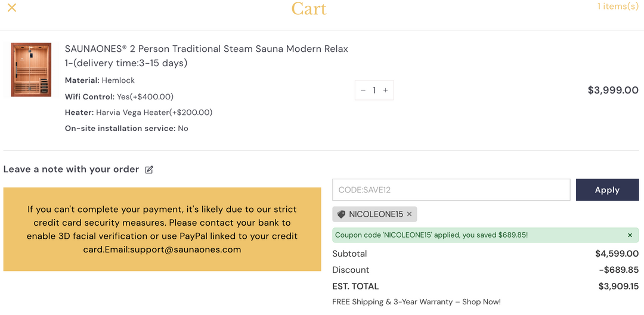Click the tag icon on NICOLEONE15 chip

click(341, 214)
